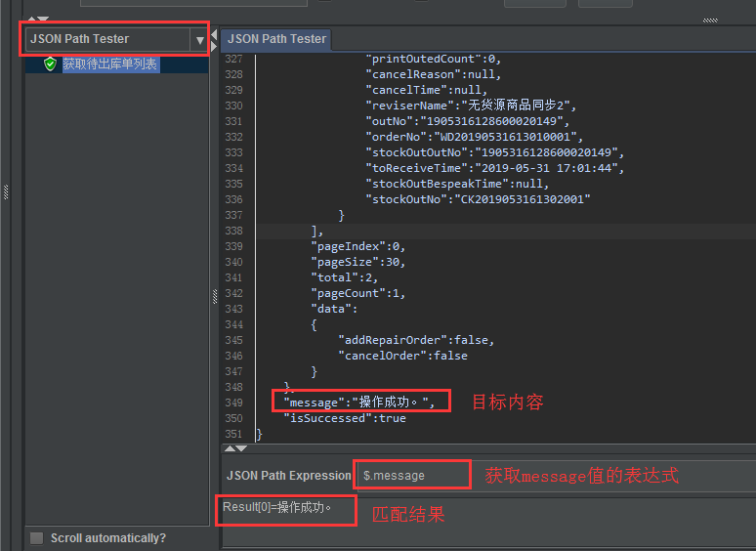Viewport: 756px width, 551px height.
Task: Click the "toReceiveTime" line
Action: pyautogui.click(x=494, y=168)
